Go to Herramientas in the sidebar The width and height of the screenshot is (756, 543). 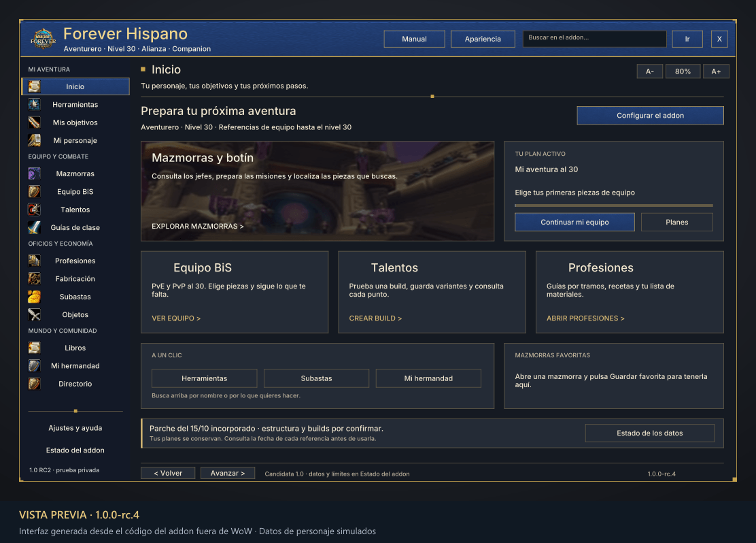75,104
